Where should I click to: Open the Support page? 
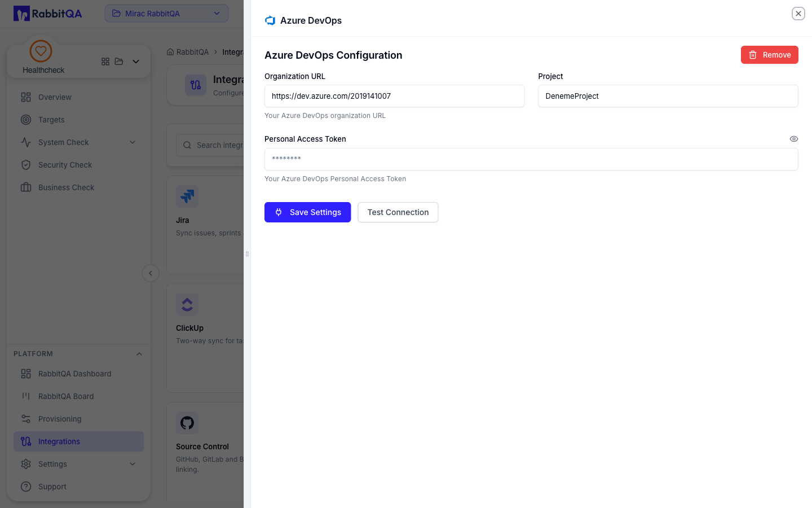(78, 487)
